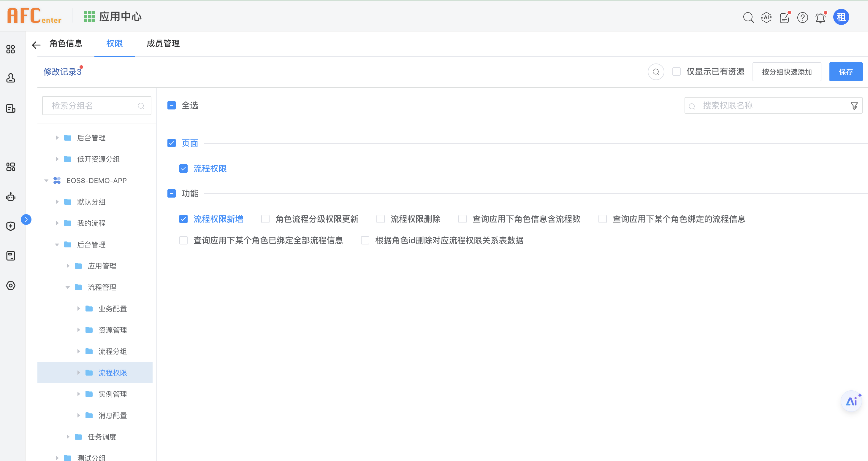Click the global search magnifier icon
Image resolution: width=868 pixels, height=461 pixels.
748,17
